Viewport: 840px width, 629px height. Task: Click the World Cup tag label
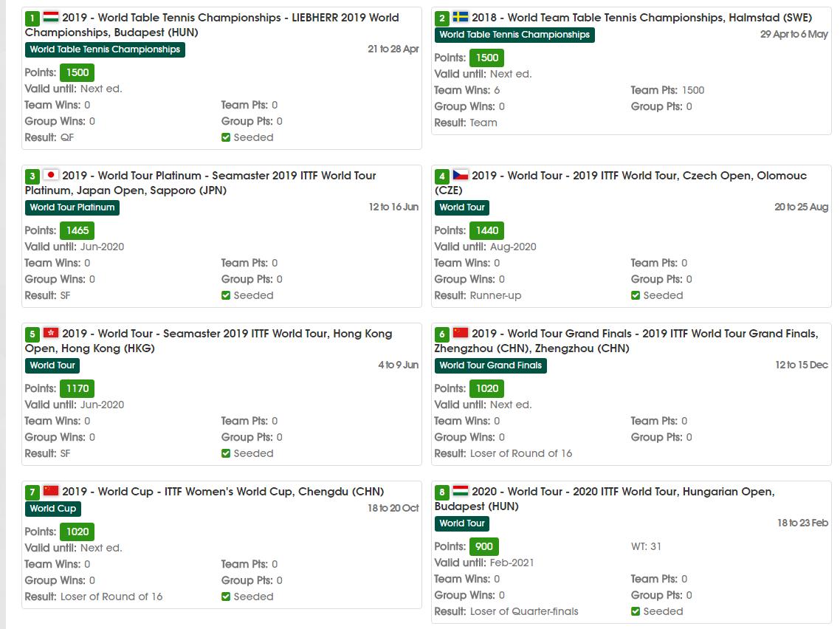[x=52, y=509]
